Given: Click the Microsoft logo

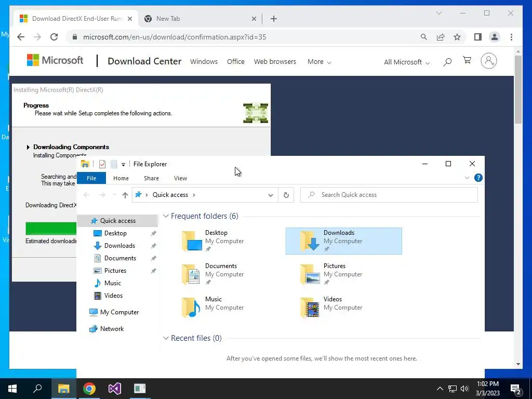Looking at the screenshot, I should (x=55, y=60).
